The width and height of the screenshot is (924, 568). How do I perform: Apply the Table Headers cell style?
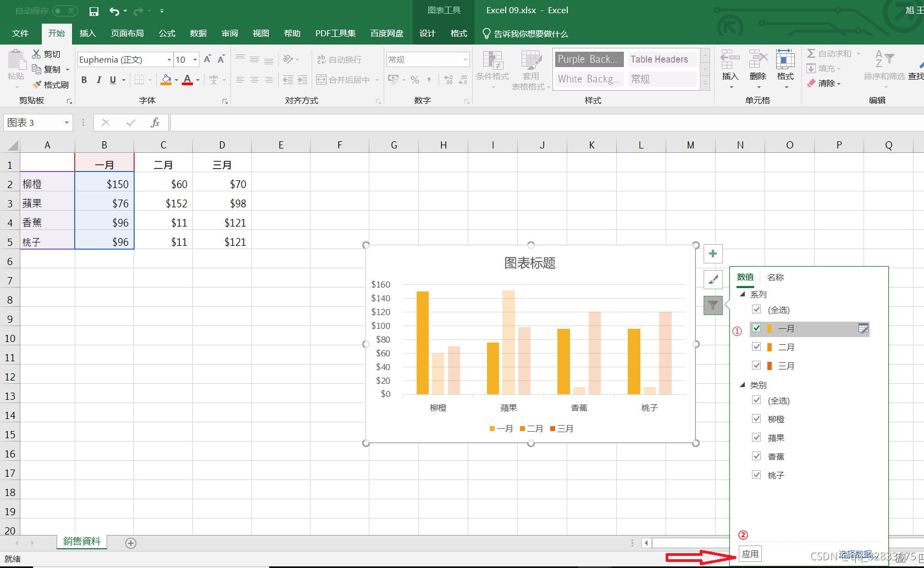coord(662,59)
